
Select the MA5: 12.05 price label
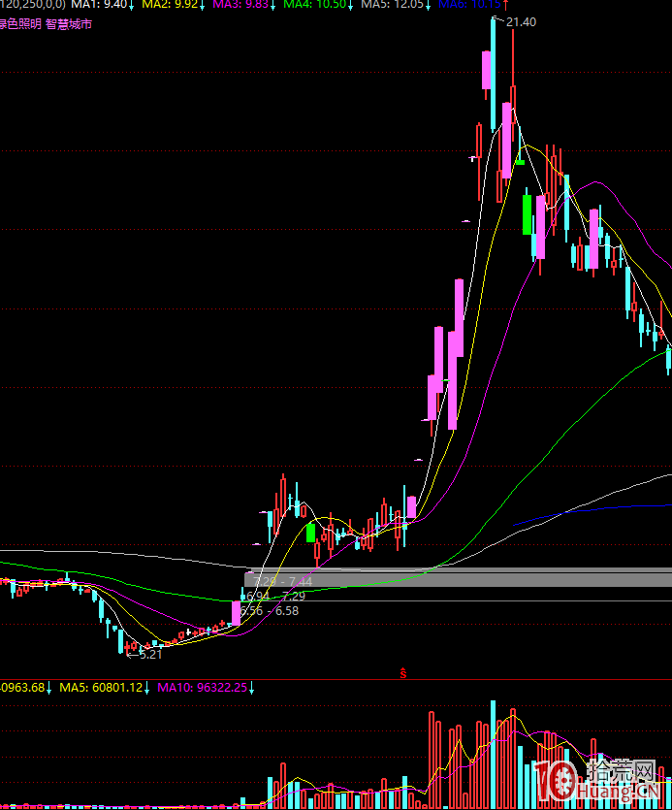(x=391, y=5)
